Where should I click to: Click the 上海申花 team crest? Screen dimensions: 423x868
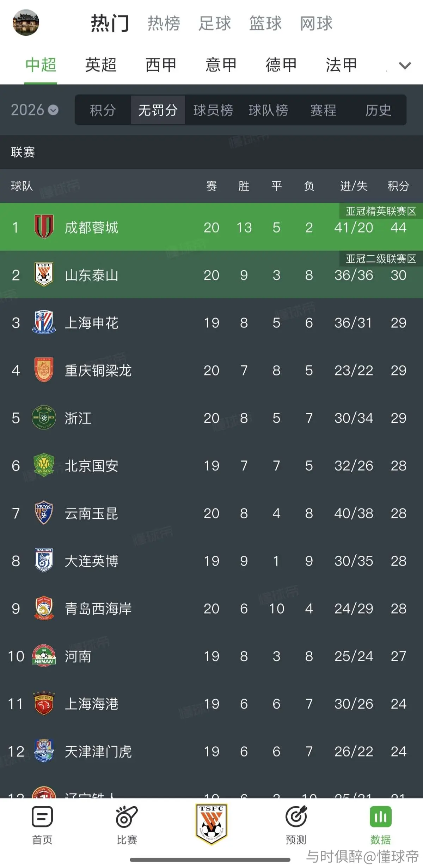tap(44, 322)
